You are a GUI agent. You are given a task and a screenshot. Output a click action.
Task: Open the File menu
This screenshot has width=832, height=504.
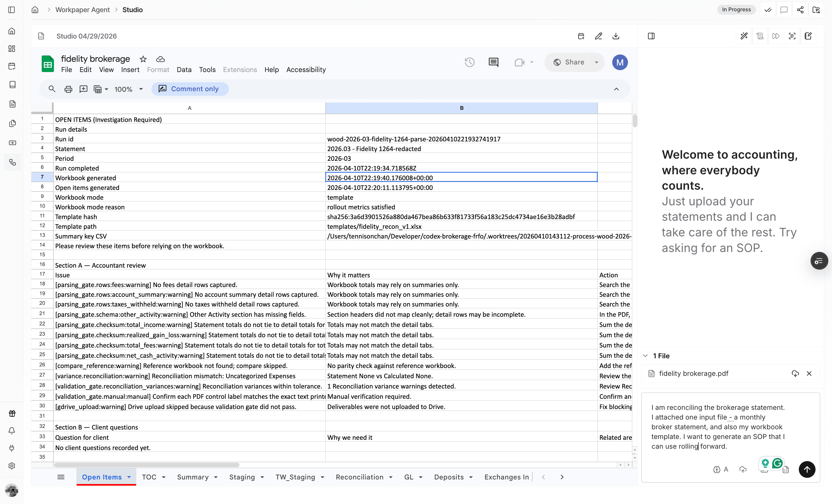click(66, 70)
